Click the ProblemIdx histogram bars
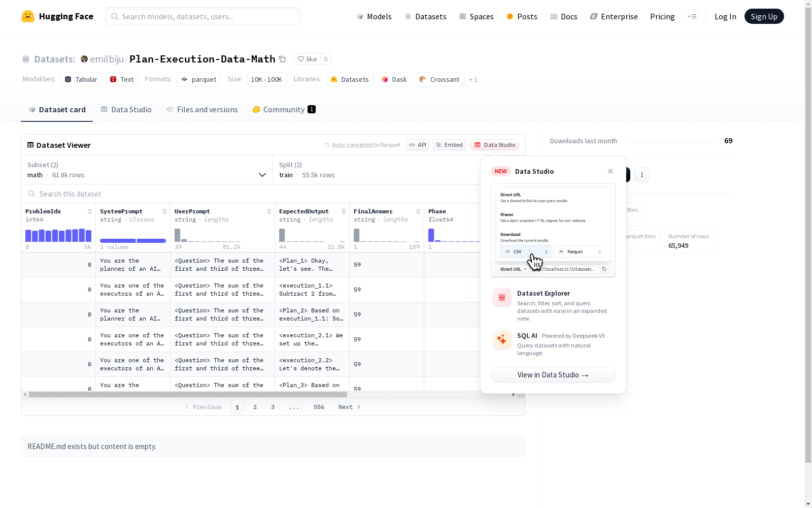The image size is (812, 508). (58, 235)
